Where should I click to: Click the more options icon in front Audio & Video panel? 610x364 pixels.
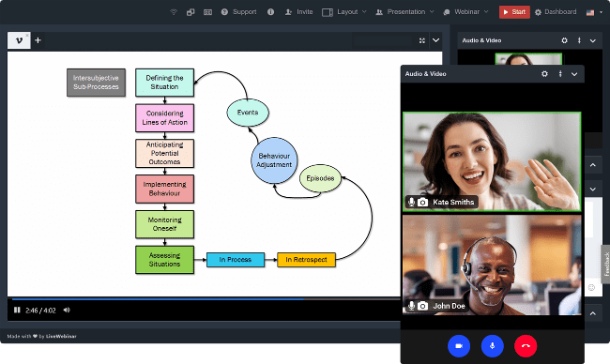coord(560,73)
